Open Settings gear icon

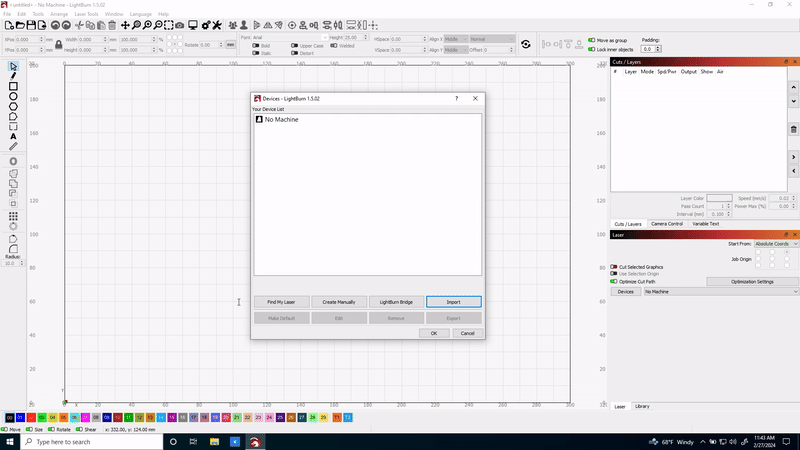206,25
